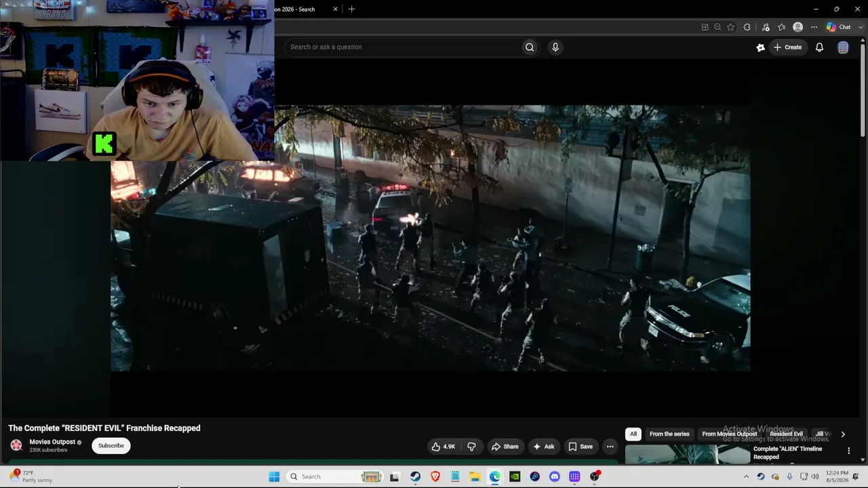Click the video title text
The width and height of the screenshot is (868, 488).
click(104, 428)
